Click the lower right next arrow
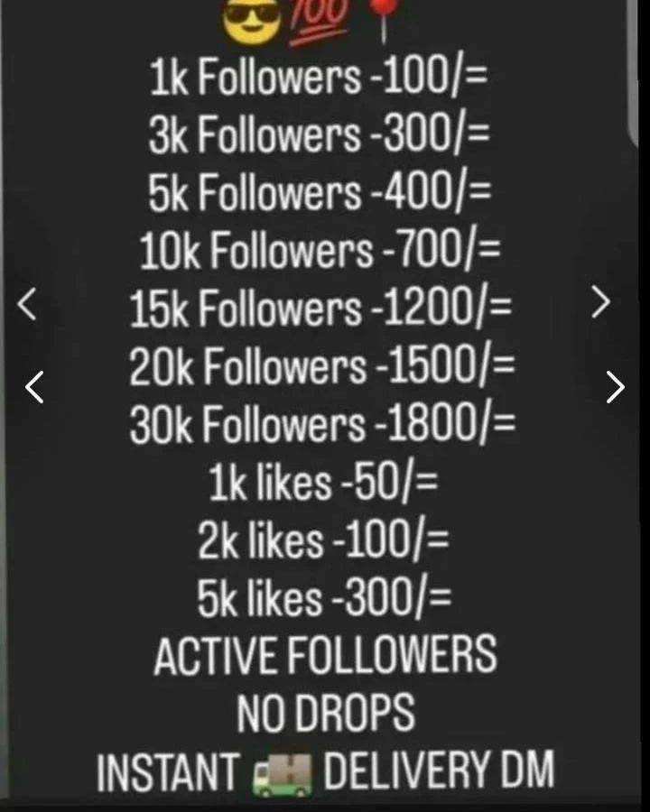This screenshot has width=650, height=812. point(615,386)
